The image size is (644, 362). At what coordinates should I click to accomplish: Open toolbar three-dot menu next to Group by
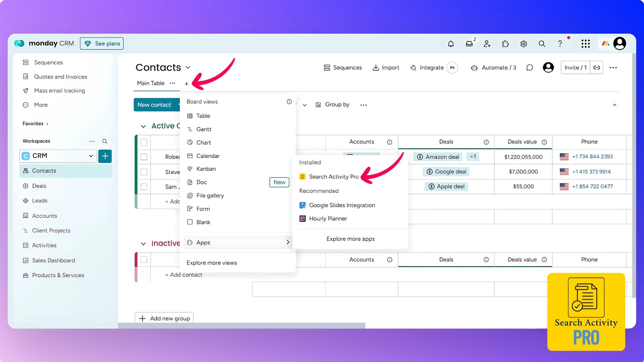(363, 105)
